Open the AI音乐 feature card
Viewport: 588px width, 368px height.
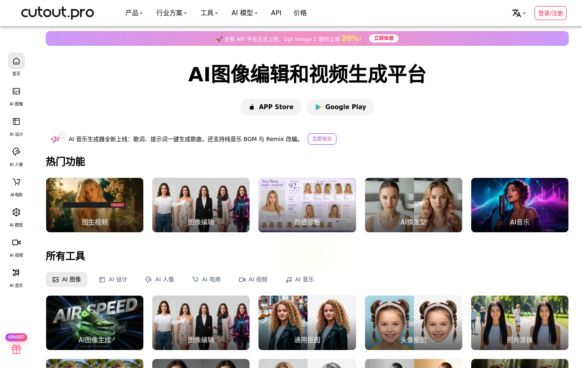(520, 205)
